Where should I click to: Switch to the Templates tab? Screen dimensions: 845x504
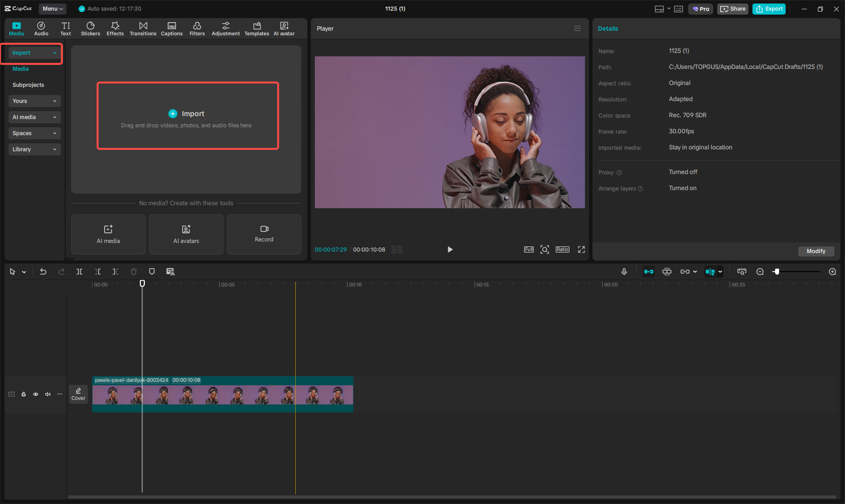(x=257, y=28)
